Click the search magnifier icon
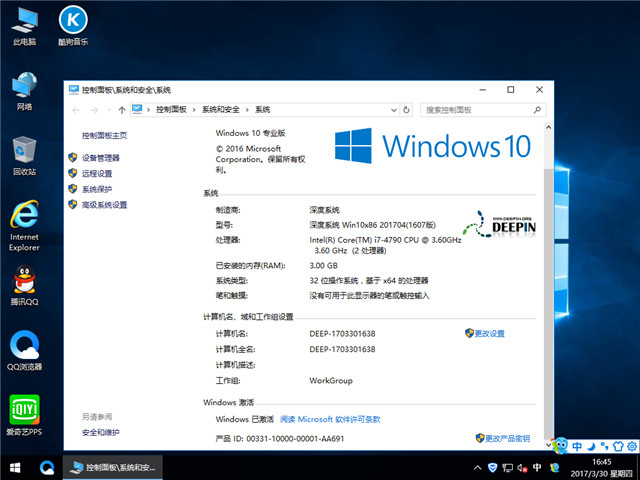Screen dimensions: 640x480 coord(538,109)
